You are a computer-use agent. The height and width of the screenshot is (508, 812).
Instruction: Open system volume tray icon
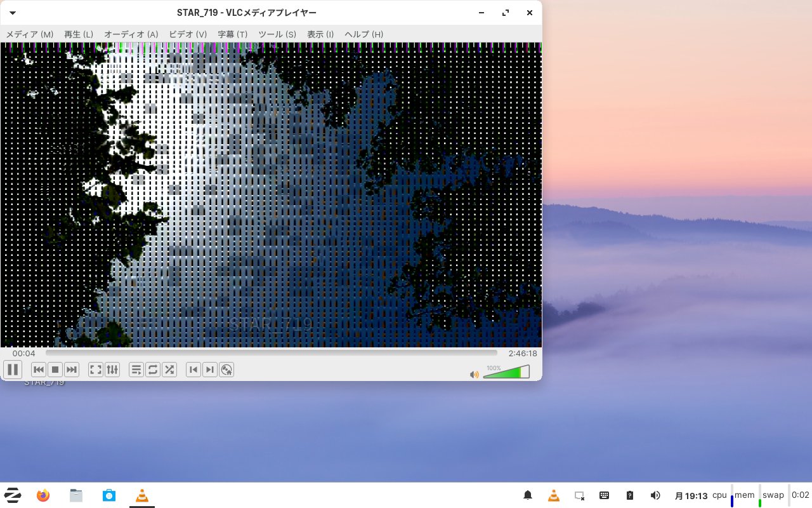pyautogui.click(x=655, y=495)
